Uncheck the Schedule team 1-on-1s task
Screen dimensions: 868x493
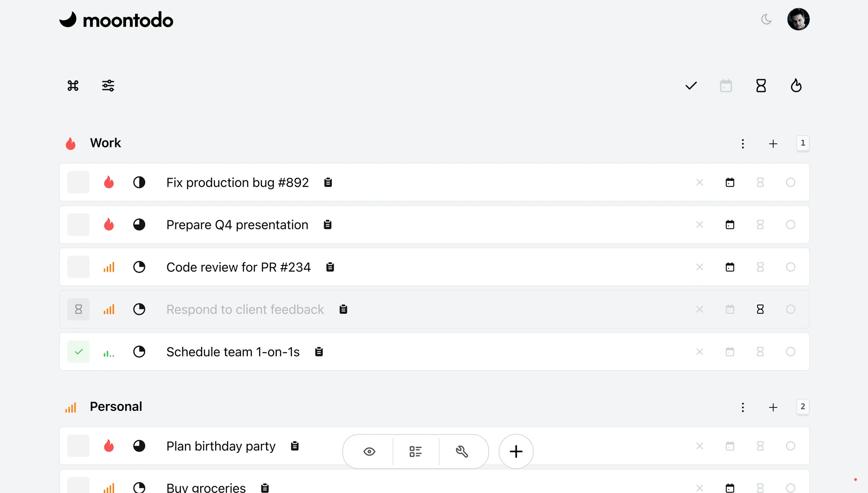[x=79, y=352]
